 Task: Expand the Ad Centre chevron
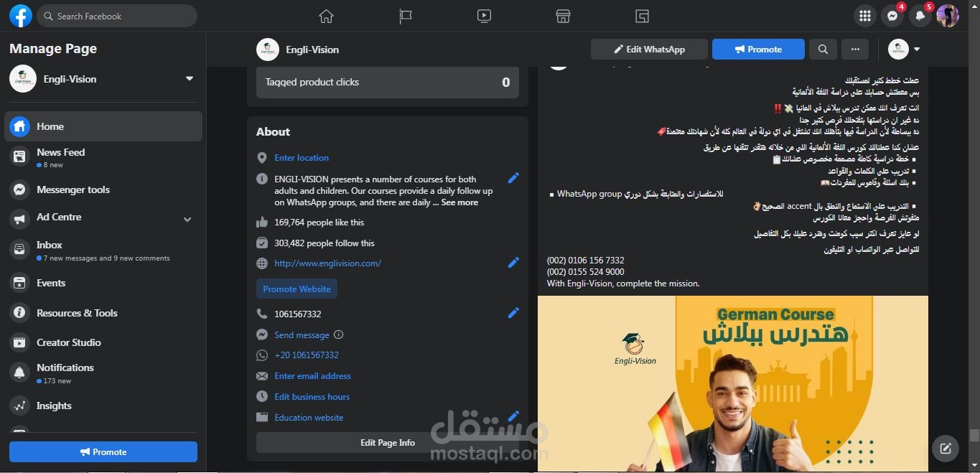click(187, 219)
